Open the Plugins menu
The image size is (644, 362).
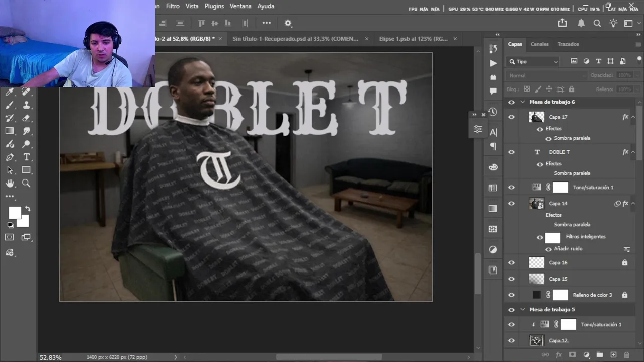click(x=214, y=6)
